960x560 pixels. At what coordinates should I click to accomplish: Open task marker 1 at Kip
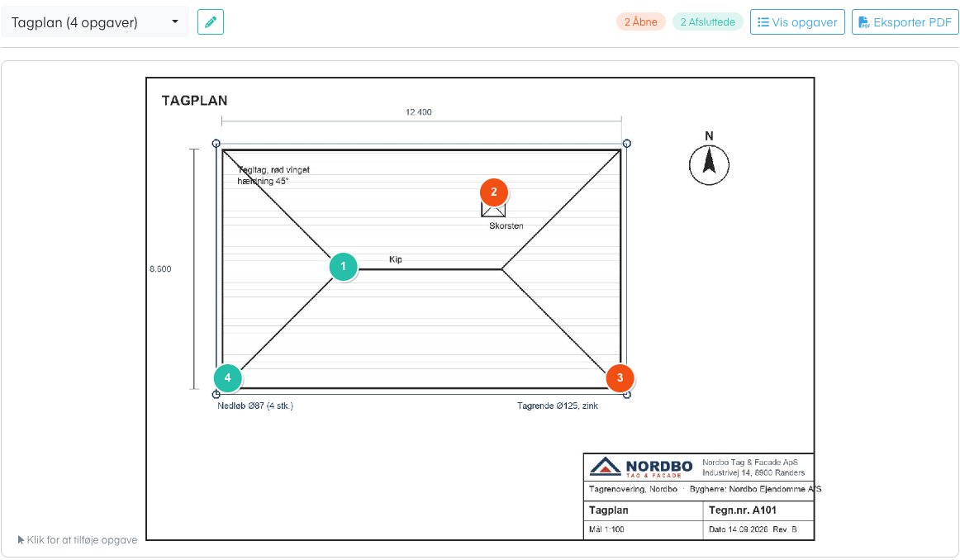pyautogui.click(x=343, y=266)
